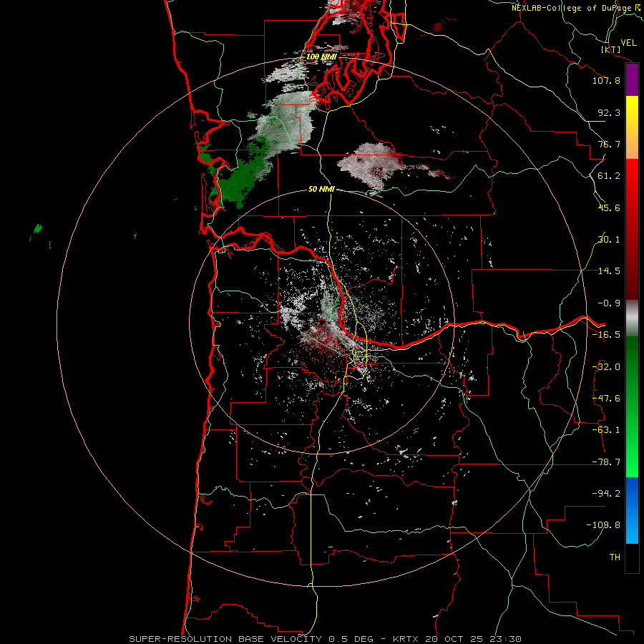
Task: Click the 14.5 legend value
Action: tap(609, 271)
